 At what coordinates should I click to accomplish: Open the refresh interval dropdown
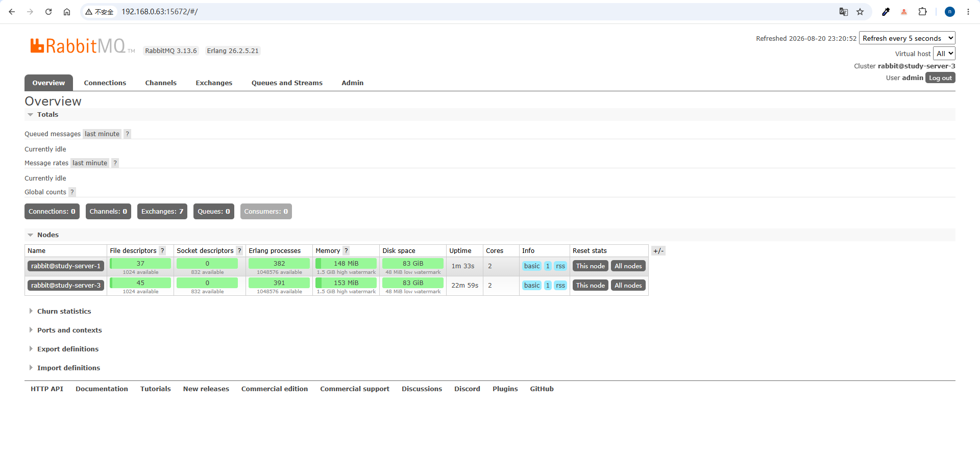tap(907, 38)
